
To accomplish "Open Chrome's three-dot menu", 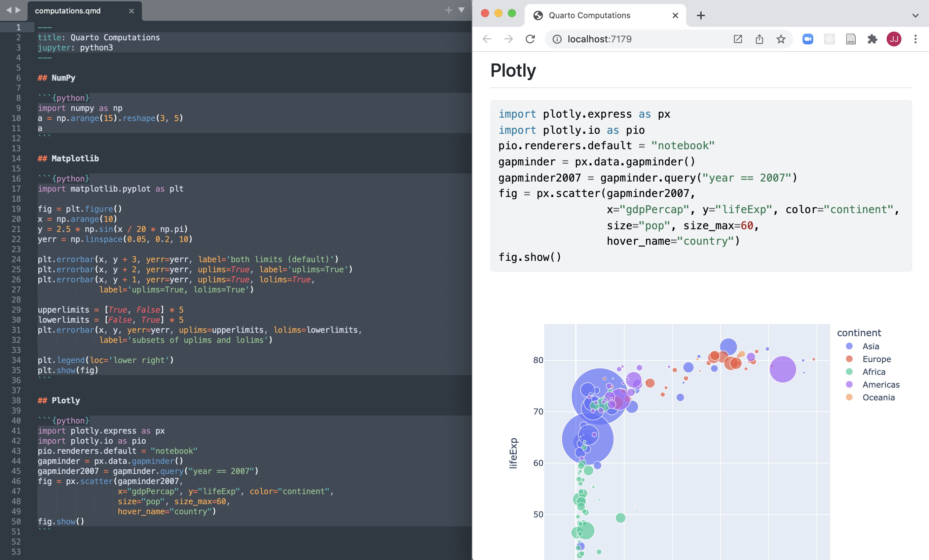I will [x=916, y=39].
